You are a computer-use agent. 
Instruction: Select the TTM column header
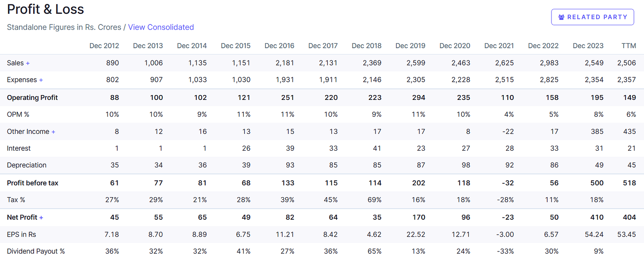pyautogui.click(x=629, y=46)
